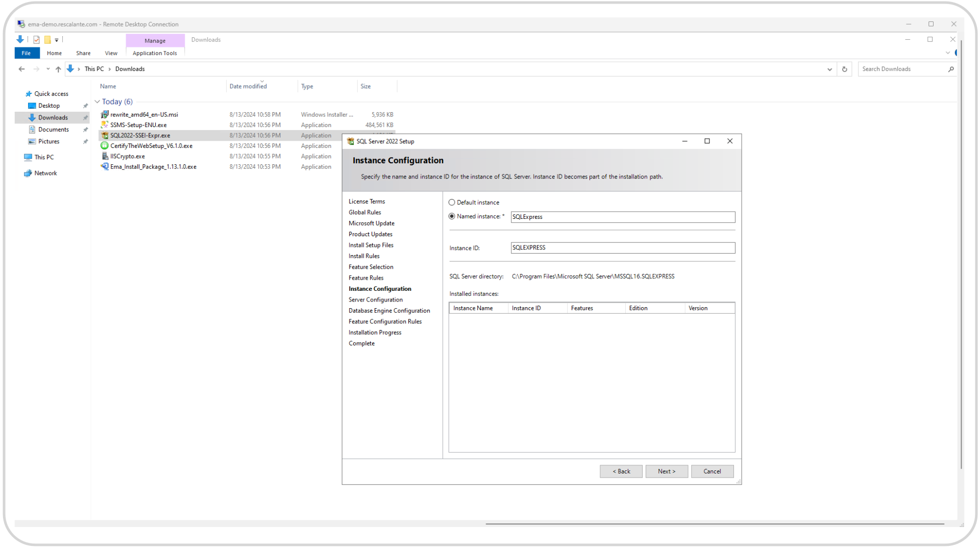This screenshot has height=551, width=980.
Task: Click the Explorer Downloads title bar icon
Action: tap(20, 39)
